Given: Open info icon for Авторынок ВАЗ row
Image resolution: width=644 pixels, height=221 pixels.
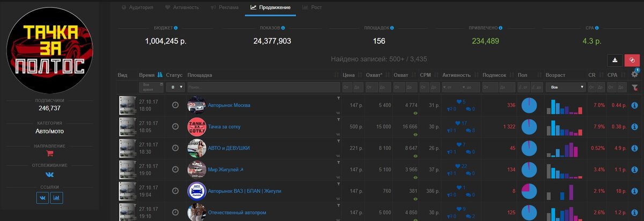Looking at the screenshot, I should (635, 191).
